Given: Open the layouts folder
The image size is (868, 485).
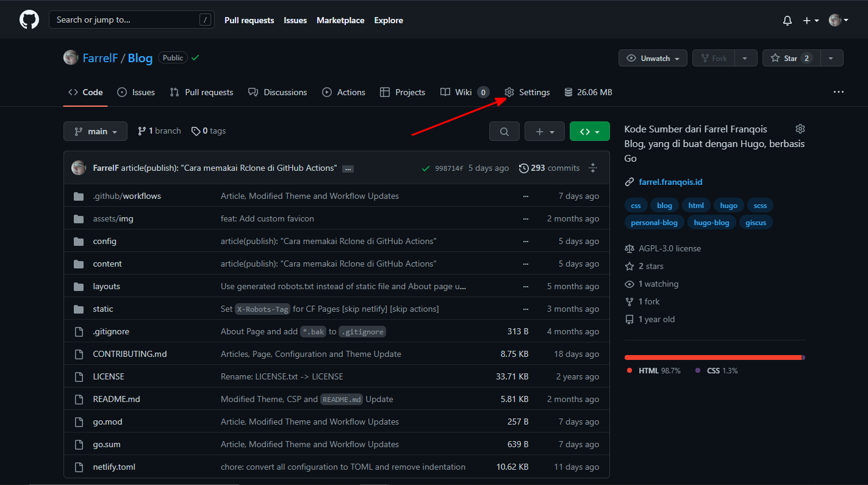Looking at the screenshot, I should [106, 286].
